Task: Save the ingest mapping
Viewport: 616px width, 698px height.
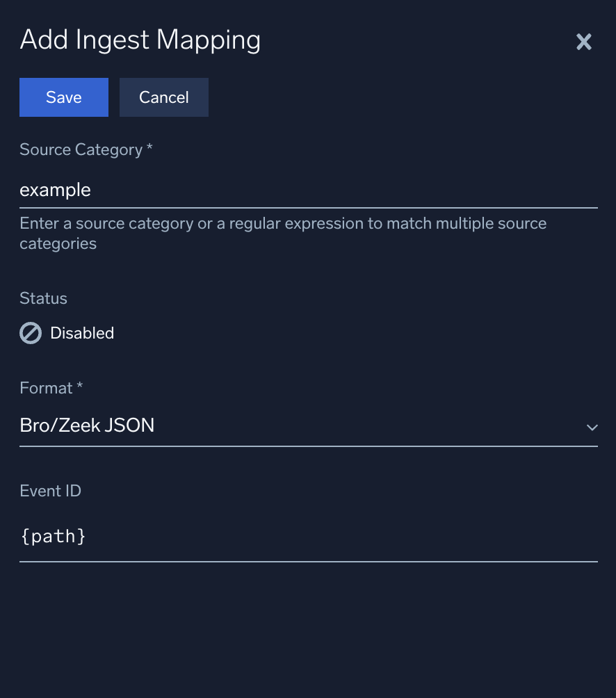Action: [x=63, y=97]
